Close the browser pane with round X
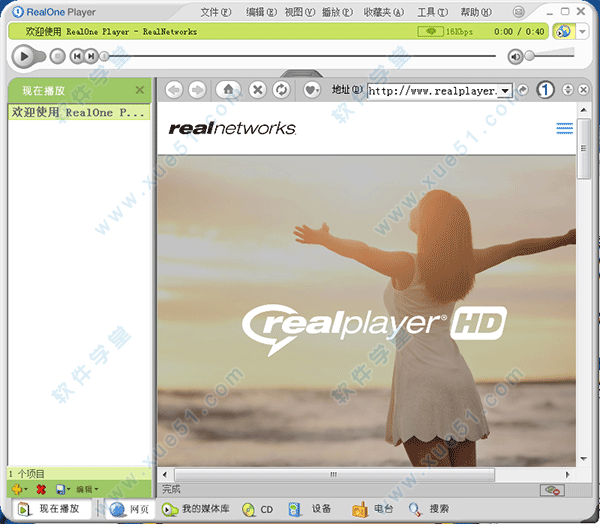 pos(583,90)
